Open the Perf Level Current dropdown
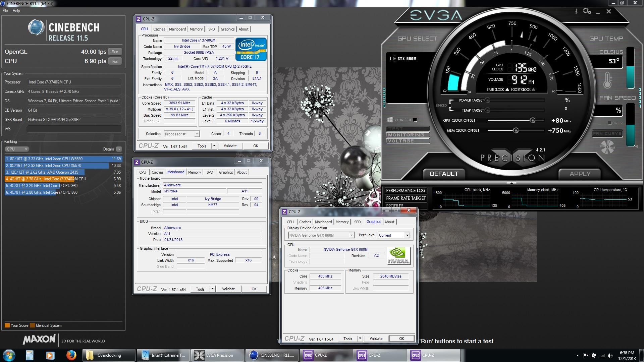Image resolution: width=644 pixels, height=362 pixels. tap(394, 235)
